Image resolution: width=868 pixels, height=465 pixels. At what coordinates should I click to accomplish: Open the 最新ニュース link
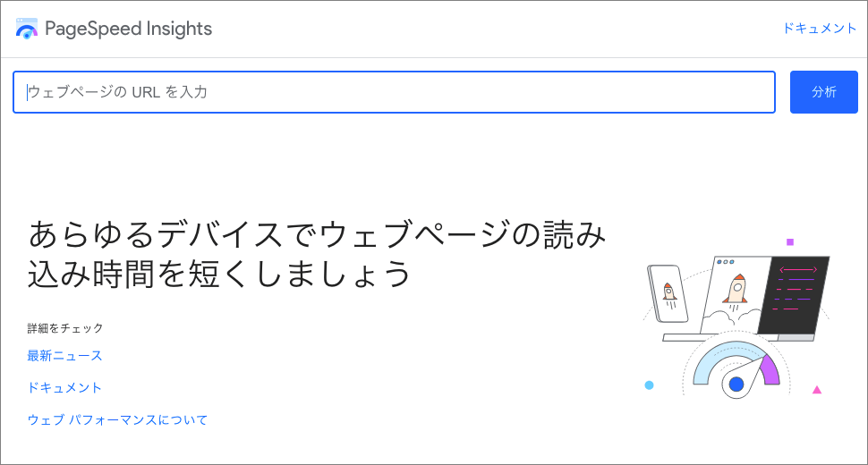[x=64, y=356]
